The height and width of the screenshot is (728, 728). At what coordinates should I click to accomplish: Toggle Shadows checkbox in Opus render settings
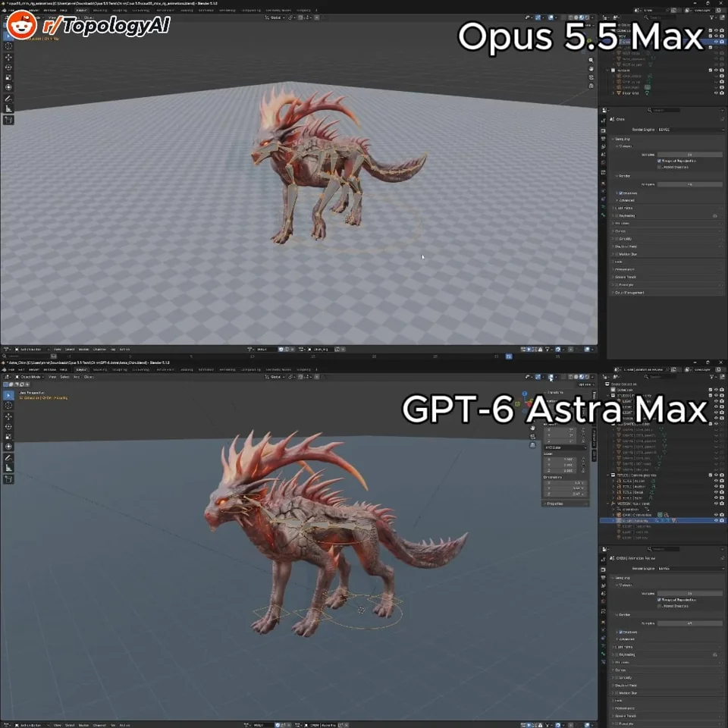(x=621, y=193)
